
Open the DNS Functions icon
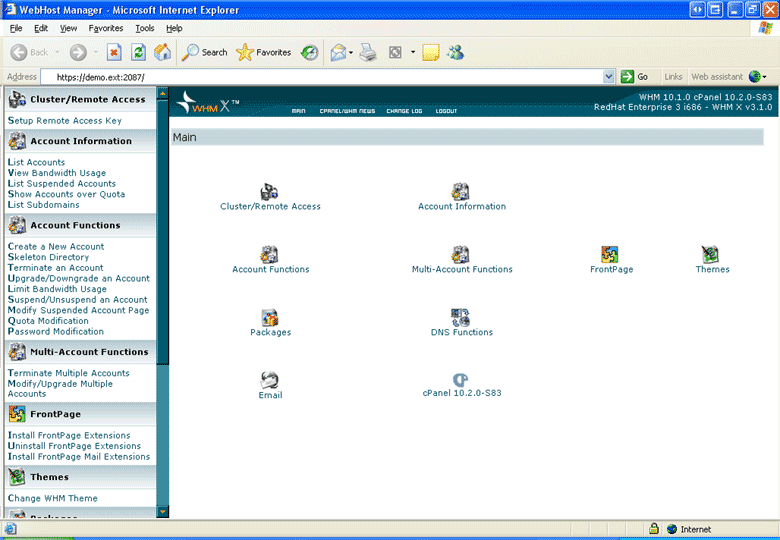point(461,318)
